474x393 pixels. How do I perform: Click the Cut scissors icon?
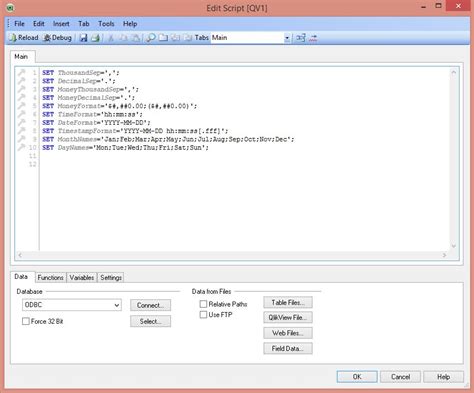pyautogui.click(x=111, y=38)
